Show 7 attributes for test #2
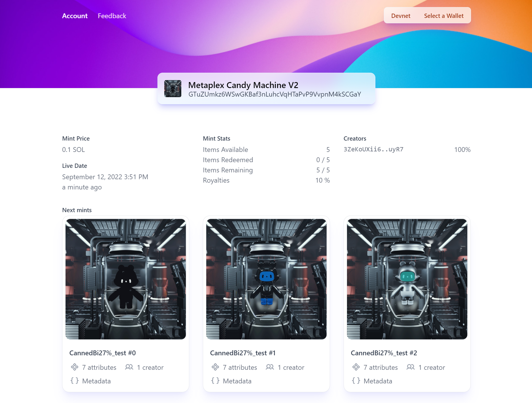Image resolution: width=532 pixels, height=403 pixels. tap(380, 367)
